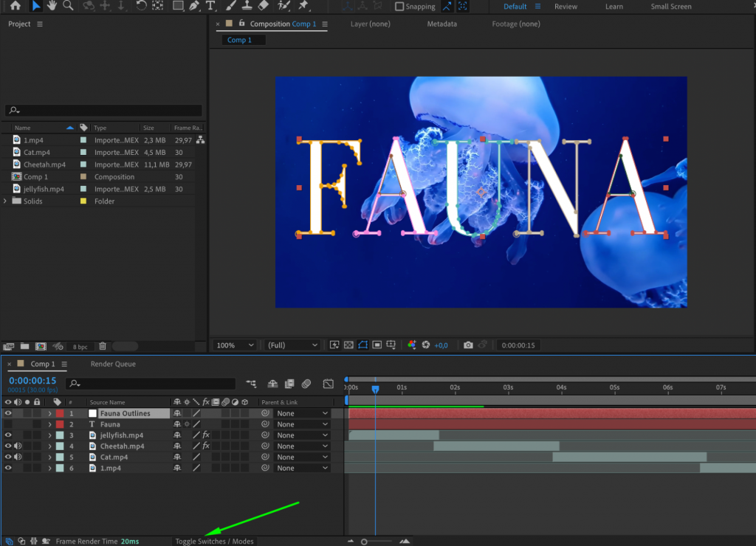Select the Zoom tool

68,7
